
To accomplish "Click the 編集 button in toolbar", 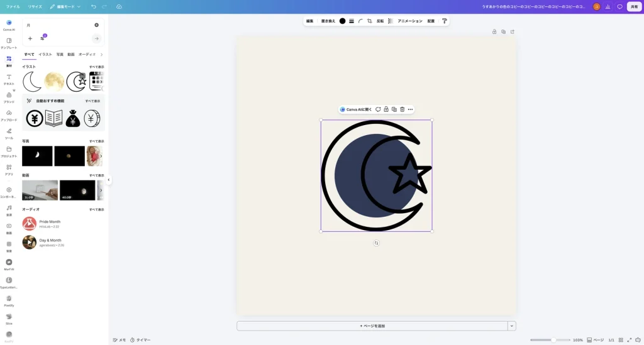I will click(x=310, y=21).
